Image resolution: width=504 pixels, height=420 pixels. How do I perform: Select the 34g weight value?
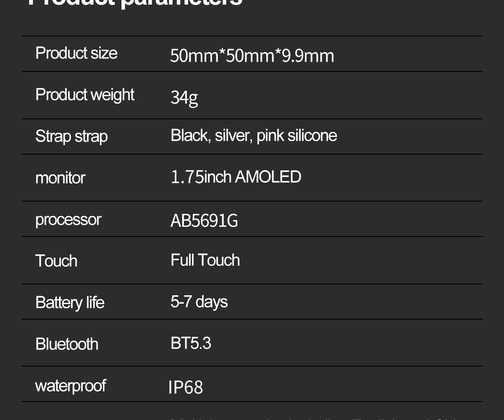[184, 97]
